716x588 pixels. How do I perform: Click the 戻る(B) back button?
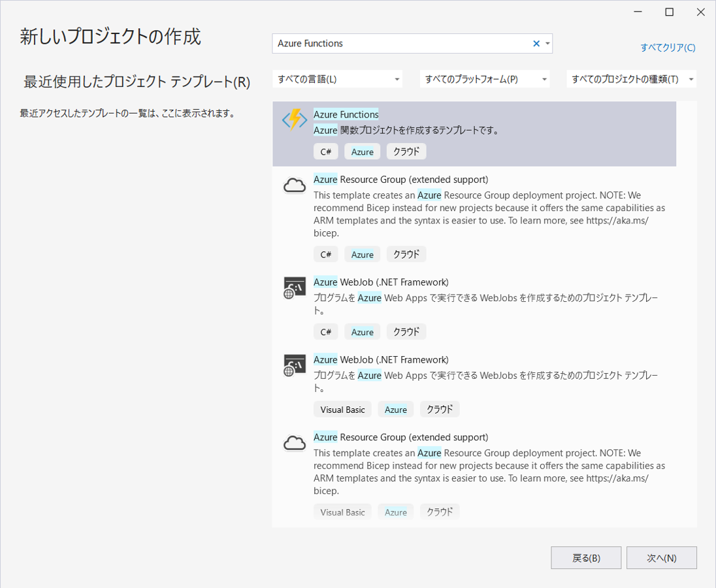click(586, 558)
